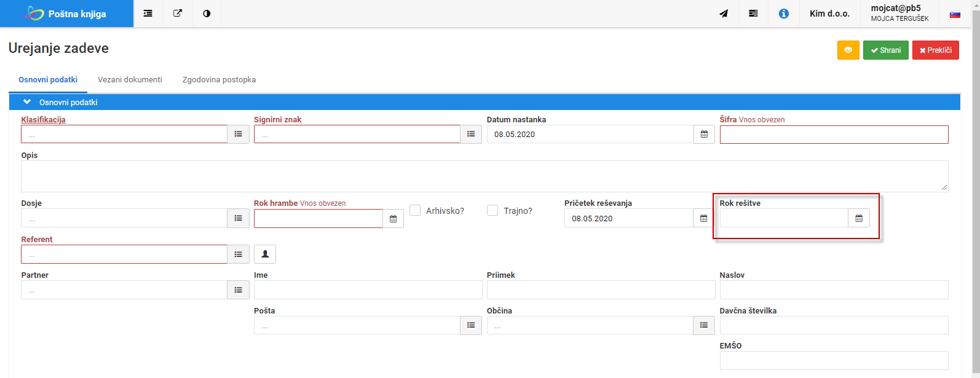The height and width of the screenshot is (378, 980).
Task: Click the Klasifikacija label link
Action: point(43,120)
